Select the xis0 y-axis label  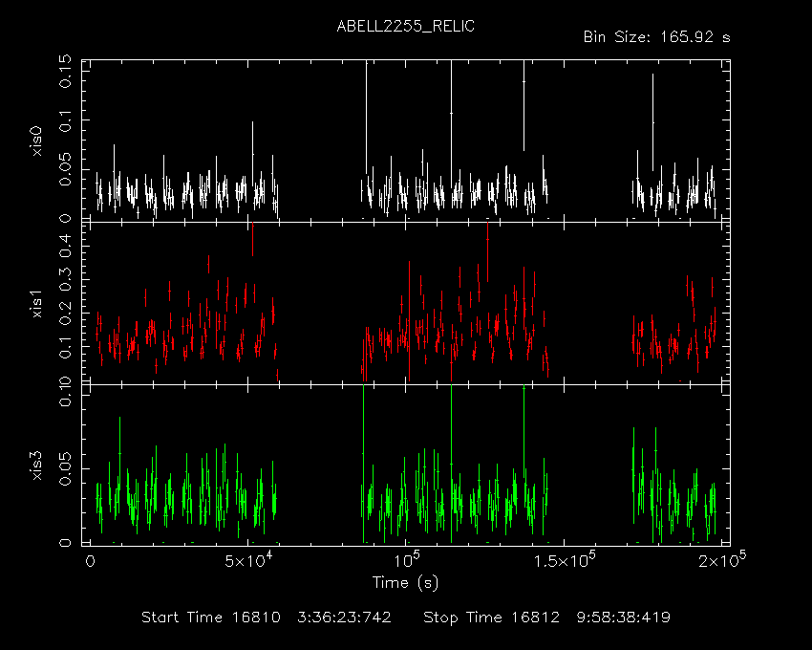tap(36, 142)
